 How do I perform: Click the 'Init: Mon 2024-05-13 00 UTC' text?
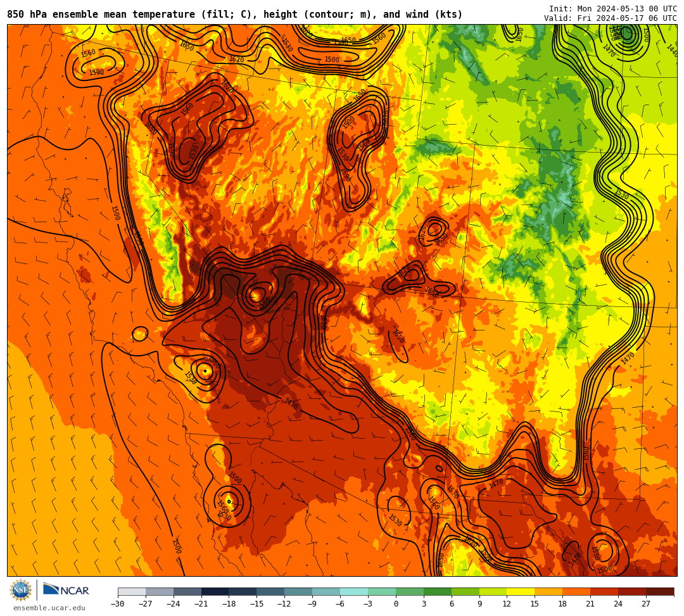point(613,9)
